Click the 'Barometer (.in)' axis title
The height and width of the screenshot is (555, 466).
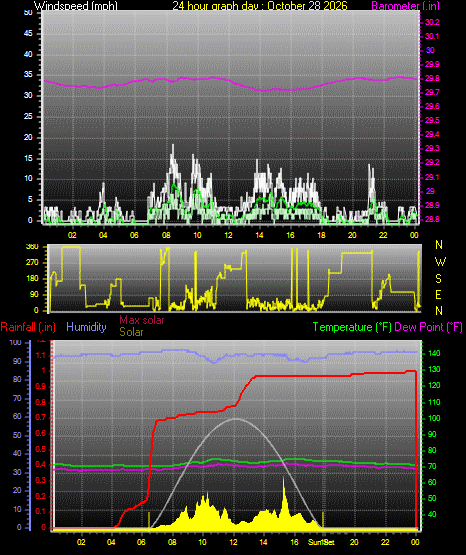[405, 6]
